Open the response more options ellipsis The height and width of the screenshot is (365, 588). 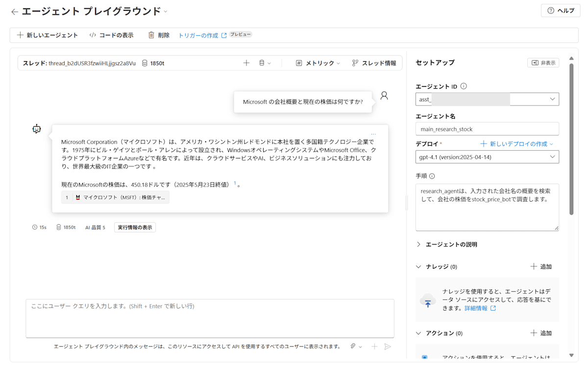coord(373,134)
